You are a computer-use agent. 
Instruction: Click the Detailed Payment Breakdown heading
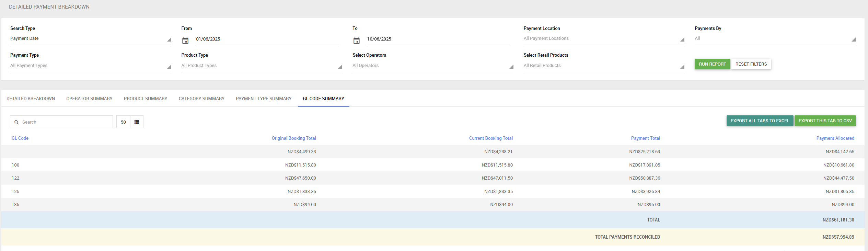(x=49, y=7)
